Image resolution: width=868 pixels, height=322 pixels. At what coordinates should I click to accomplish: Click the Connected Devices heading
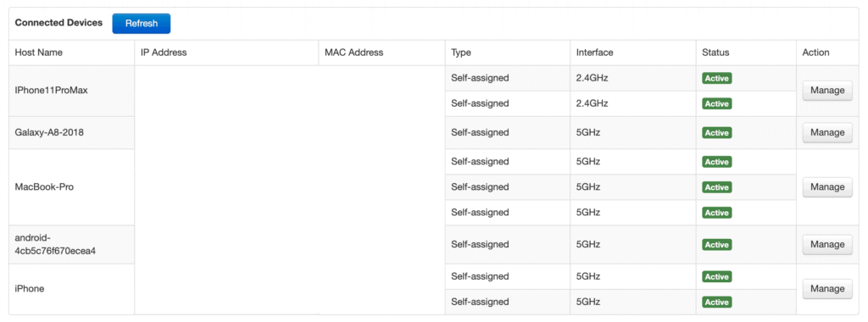click(58, 23)
